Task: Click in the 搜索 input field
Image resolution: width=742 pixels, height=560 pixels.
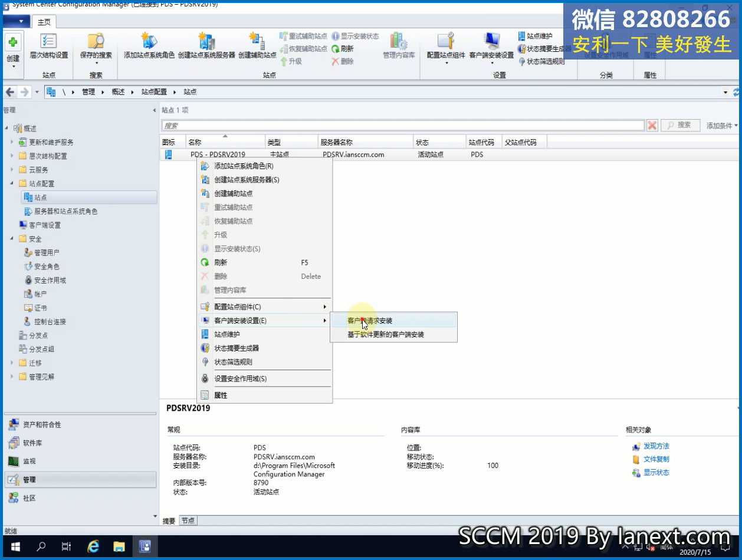Action: point(403,126)
